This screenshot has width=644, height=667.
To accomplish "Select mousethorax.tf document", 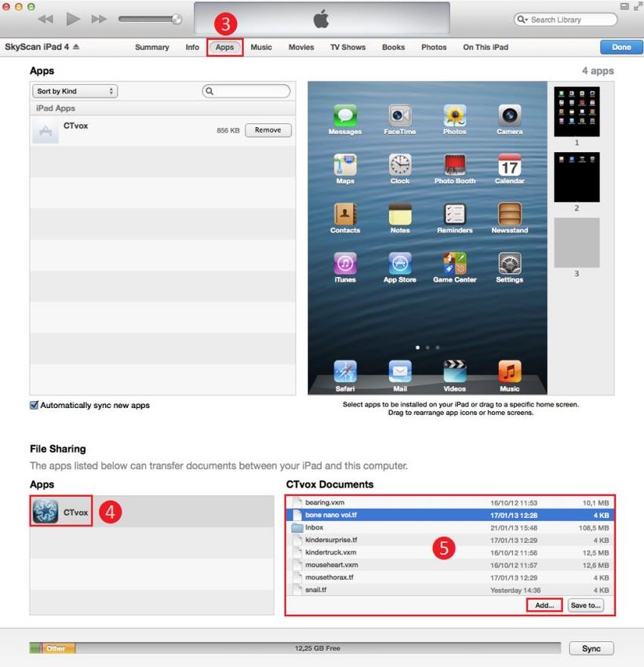I will [x=450, y=578].
